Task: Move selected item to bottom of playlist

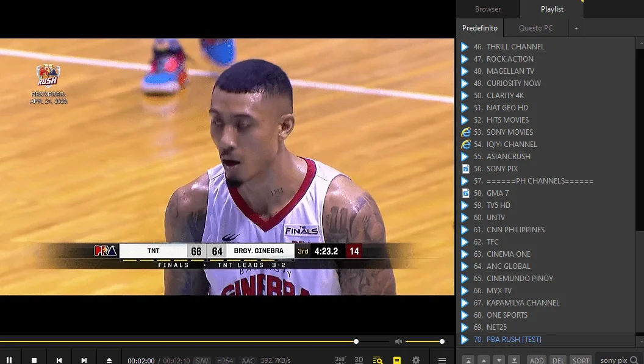Action: point(514,360)
